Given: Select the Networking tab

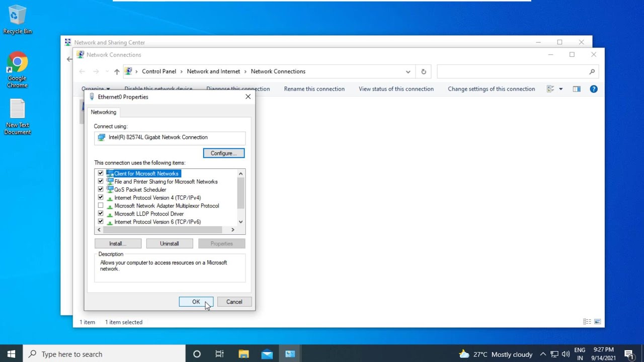Looking at the screenshot, I should click(x=104, y=112).
